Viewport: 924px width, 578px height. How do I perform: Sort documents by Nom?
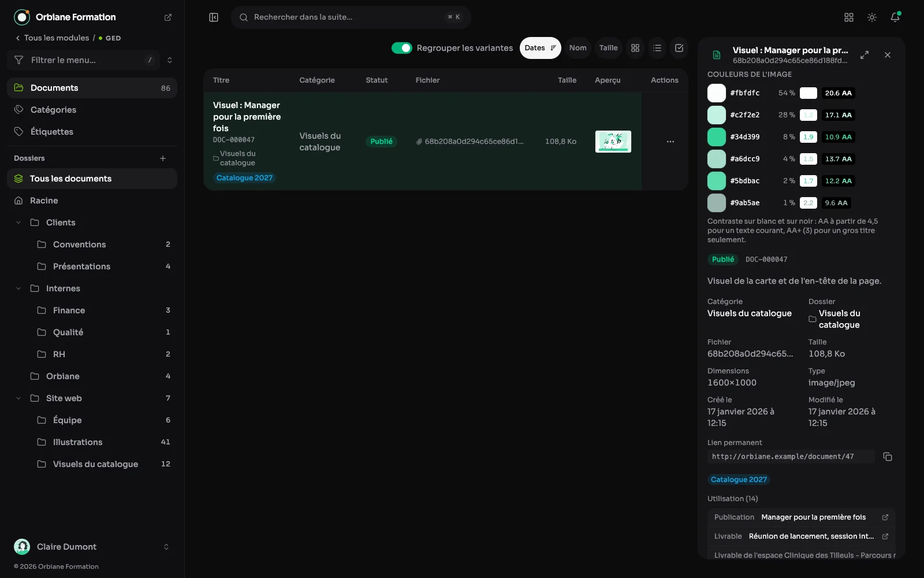(x=577, y=48)
